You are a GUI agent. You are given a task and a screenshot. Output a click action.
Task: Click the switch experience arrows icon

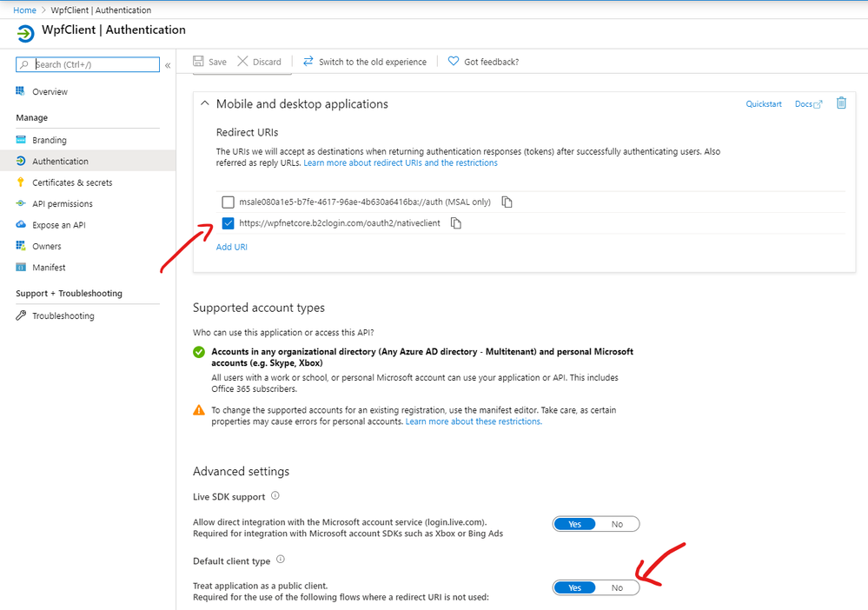pos(308,62)
